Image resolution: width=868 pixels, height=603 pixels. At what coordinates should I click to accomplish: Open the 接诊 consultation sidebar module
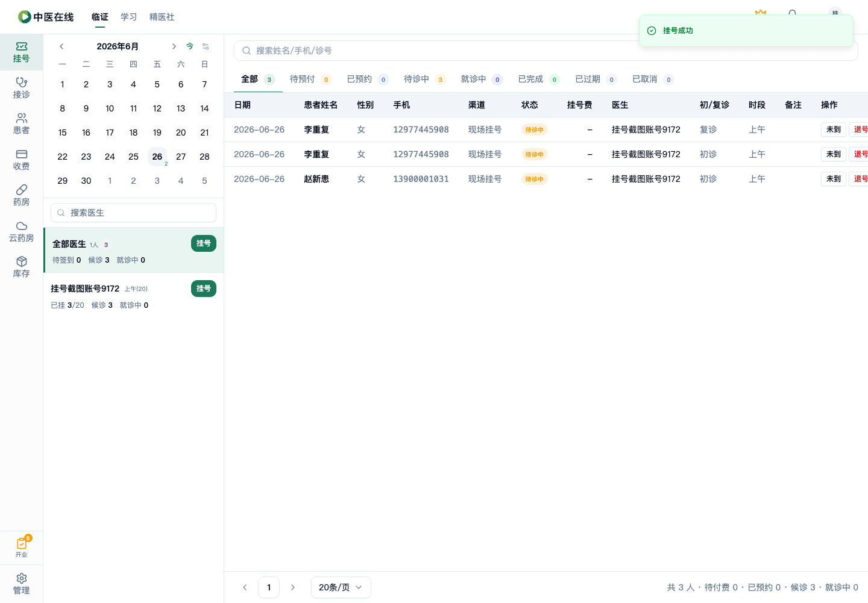(21, 88)
